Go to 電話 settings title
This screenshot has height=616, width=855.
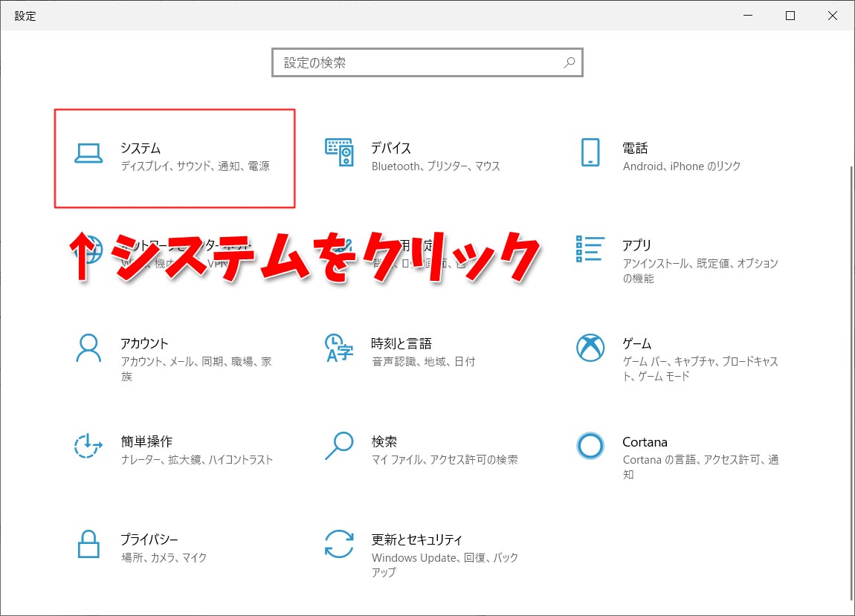click(x=635, y=149)
